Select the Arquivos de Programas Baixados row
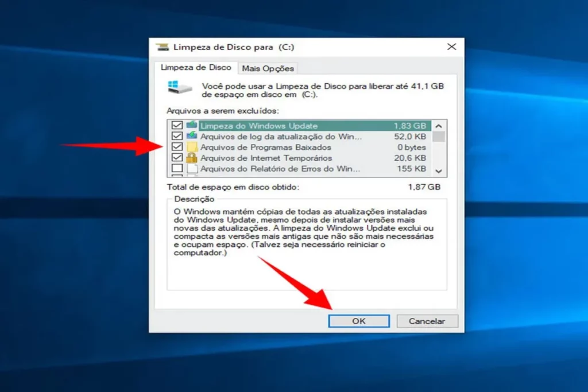 click(x=299, y=147)
